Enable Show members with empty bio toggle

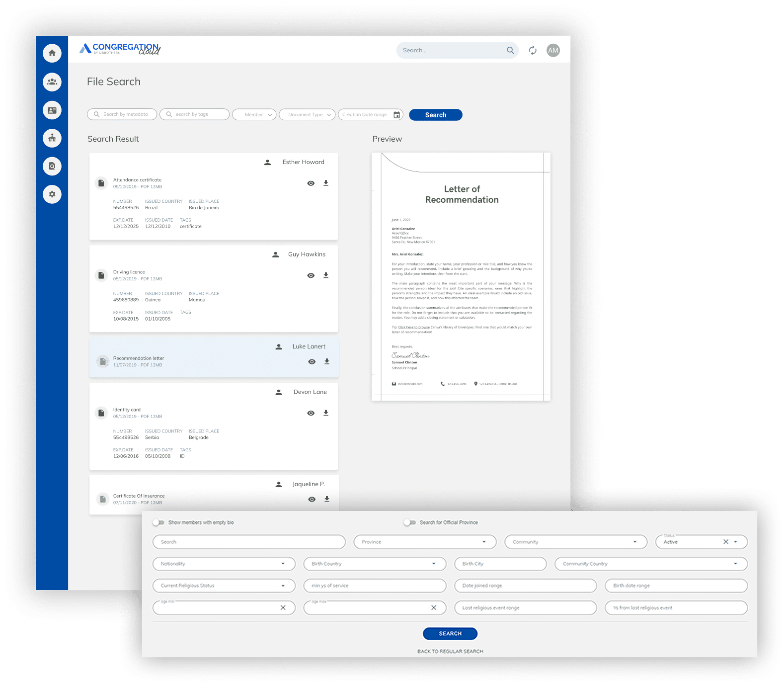158,522
